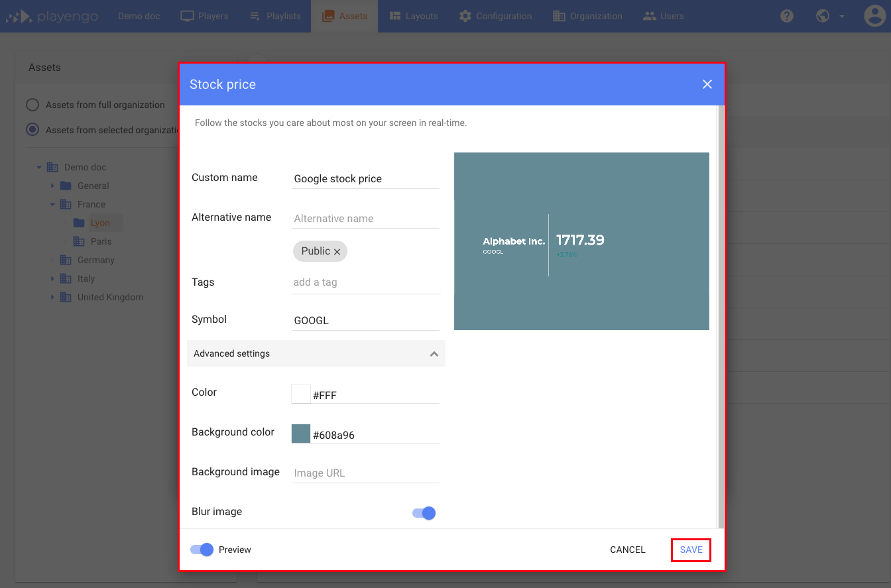Collapse the France node arrow
891x588 pixels.
click(x=52, y=205)
